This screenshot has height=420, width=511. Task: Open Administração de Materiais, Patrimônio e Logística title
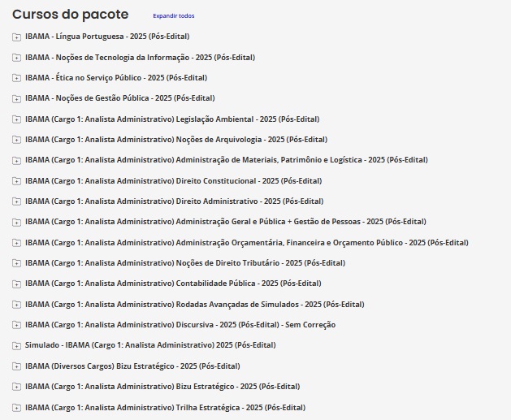[x=227, y=160]
